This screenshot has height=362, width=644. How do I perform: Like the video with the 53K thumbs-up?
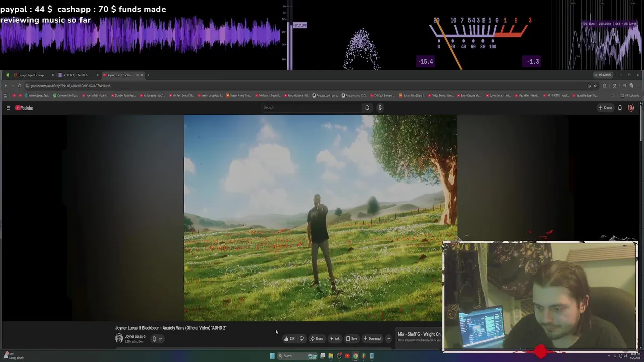[x=289, y=339]
